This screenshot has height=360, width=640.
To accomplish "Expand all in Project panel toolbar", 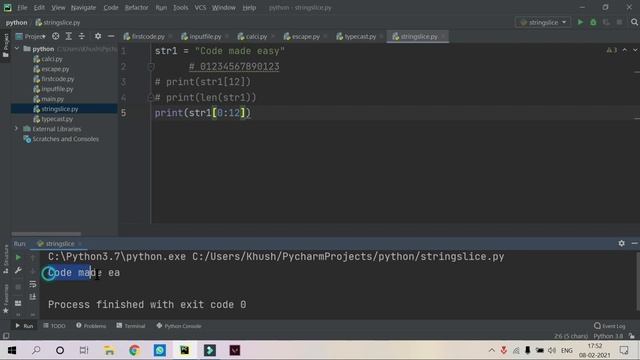I will pos(69,36).
